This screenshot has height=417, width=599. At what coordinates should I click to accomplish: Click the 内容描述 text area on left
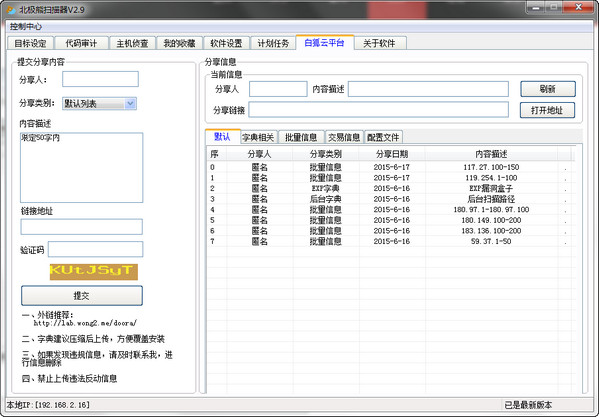coord(81,168)
